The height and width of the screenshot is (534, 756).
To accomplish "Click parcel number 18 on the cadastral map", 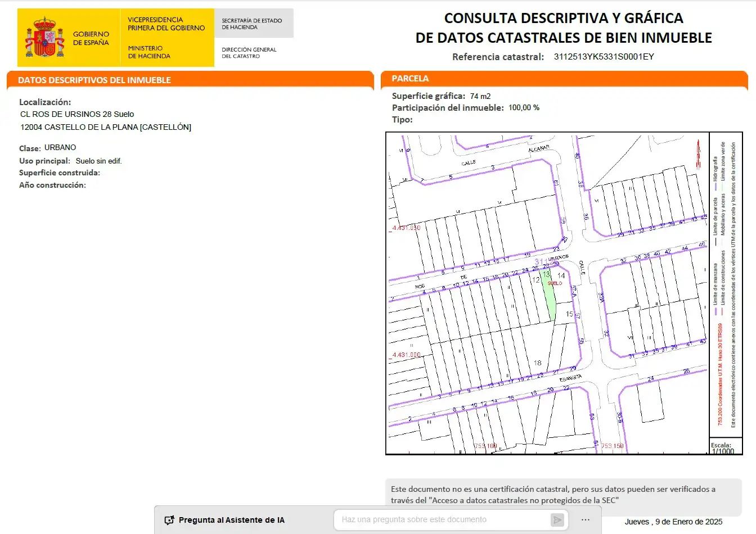I will pyautogui.click(x=538, y=363).
